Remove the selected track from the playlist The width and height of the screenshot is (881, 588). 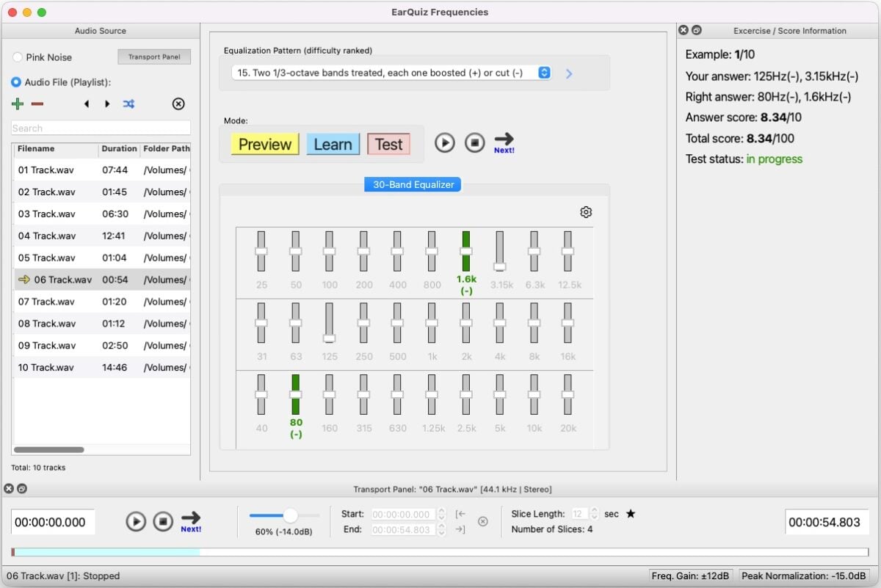coord(36,104)
